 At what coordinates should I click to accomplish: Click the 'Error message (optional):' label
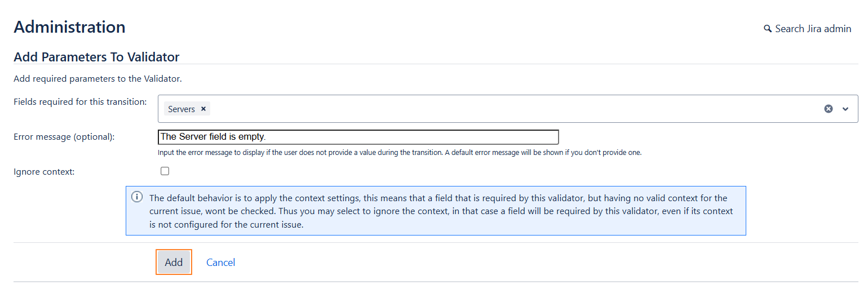pyautogui.click(x=64, y=137)
